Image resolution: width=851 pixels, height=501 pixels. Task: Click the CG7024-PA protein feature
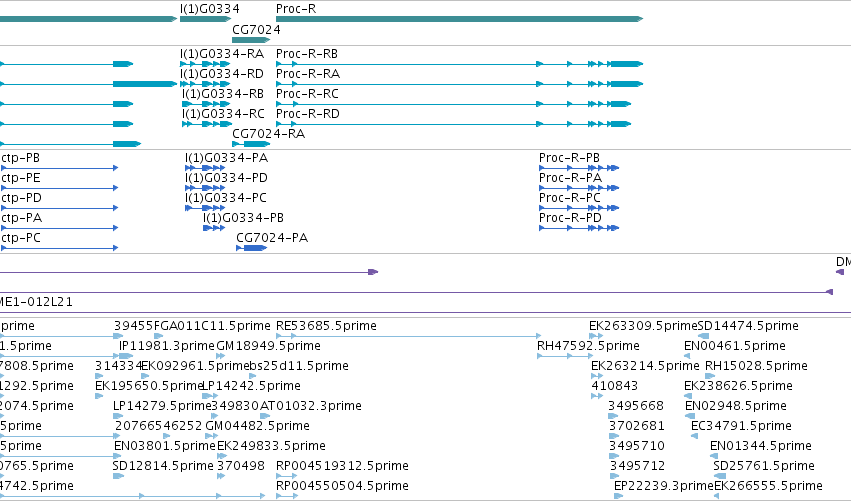(x=252, y=248)
